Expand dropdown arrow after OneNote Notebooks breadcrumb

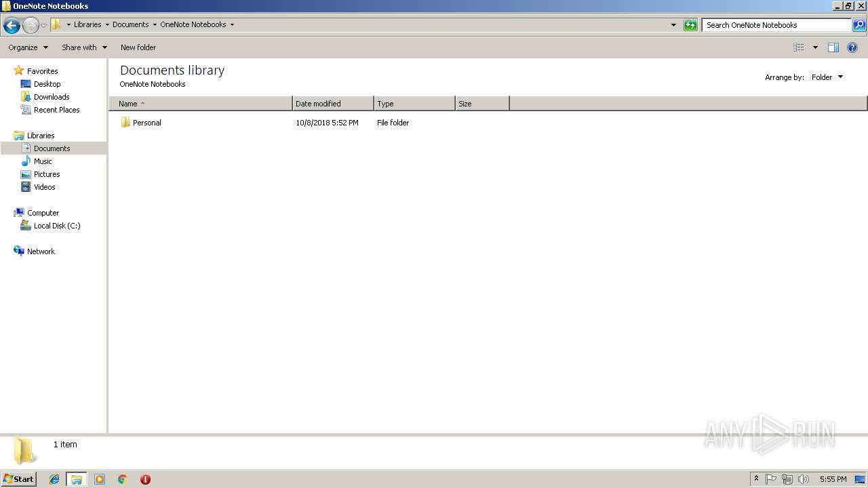pyautogui.click(x=232, y=24)
